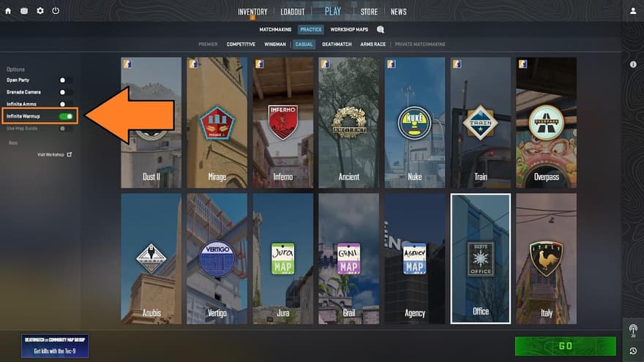The image size is (644, 362).
Task: Click the info icon on right sidebar
Action: click(x=633, y=64)
